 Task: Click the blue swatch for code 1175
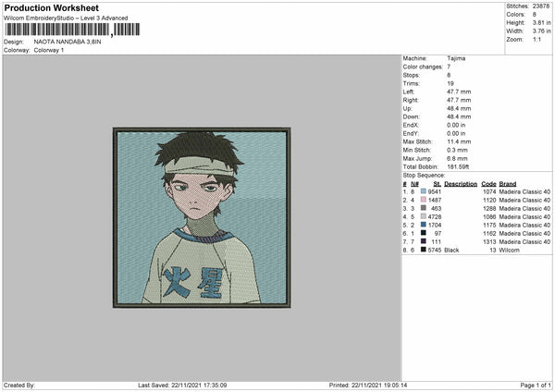click(424, 225)
